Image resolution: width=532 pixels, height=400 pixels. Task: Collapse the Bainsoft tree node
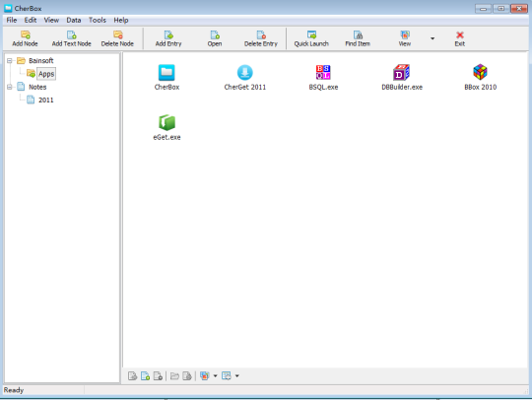point(10,61)
